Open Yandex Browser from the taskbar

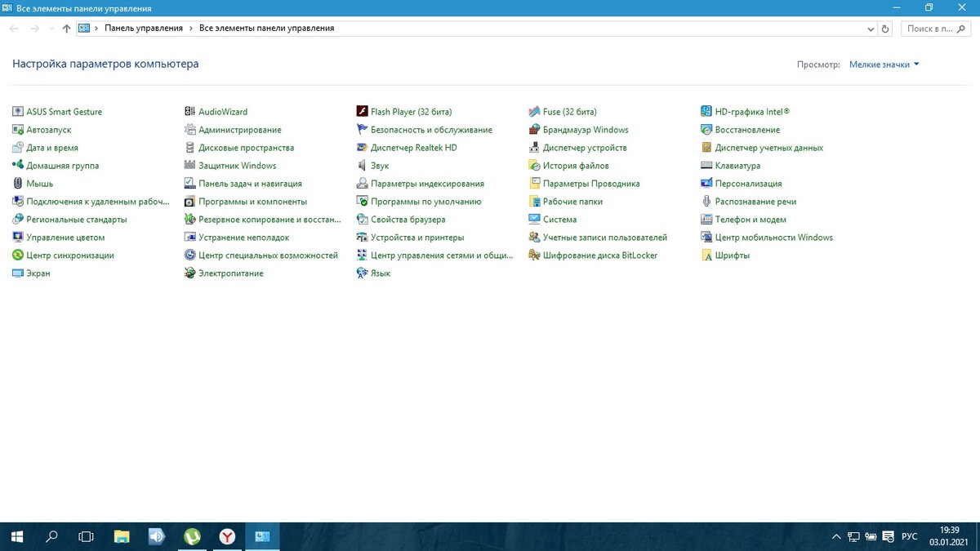[x=227, y=536]
